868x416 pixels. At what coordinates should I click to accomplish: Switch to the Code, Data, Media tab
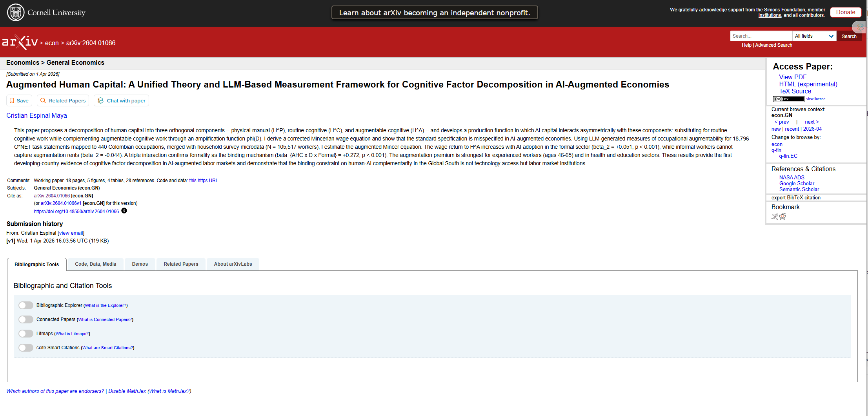click(95, 264)
